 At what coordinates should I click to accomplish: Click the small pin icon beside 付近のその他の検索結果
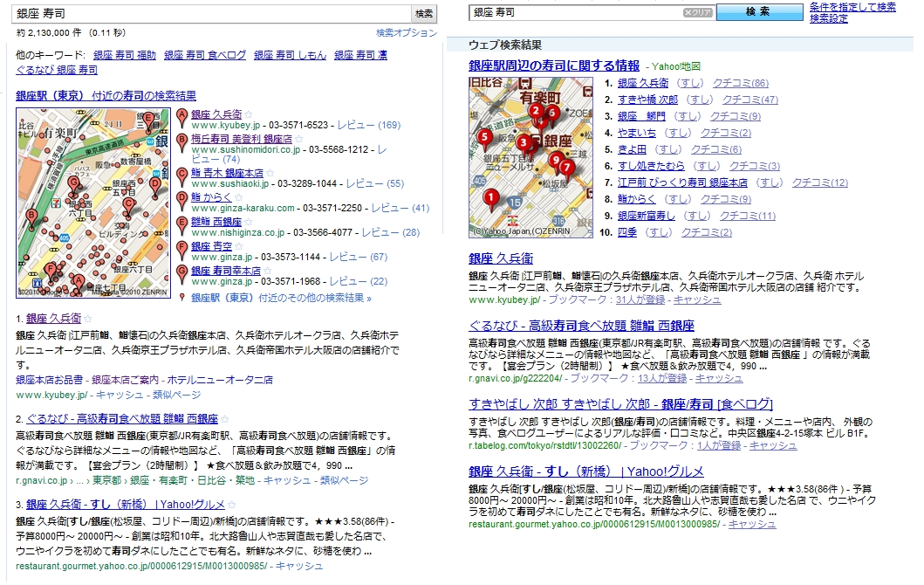pos(182,298)
